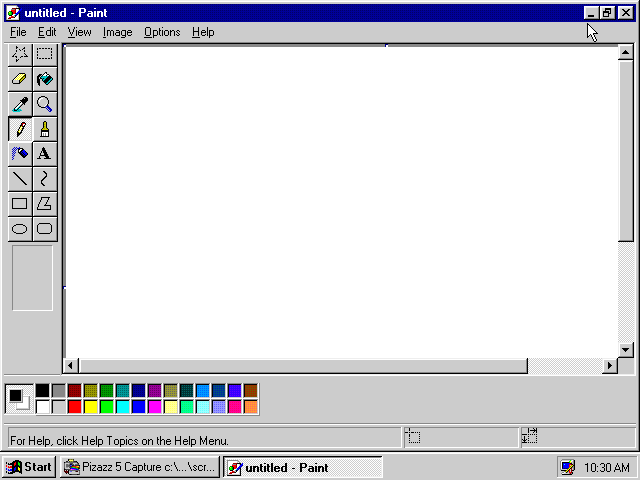Open the Edit menu
The height and width of the screenshot is (480, 640).
47,32
